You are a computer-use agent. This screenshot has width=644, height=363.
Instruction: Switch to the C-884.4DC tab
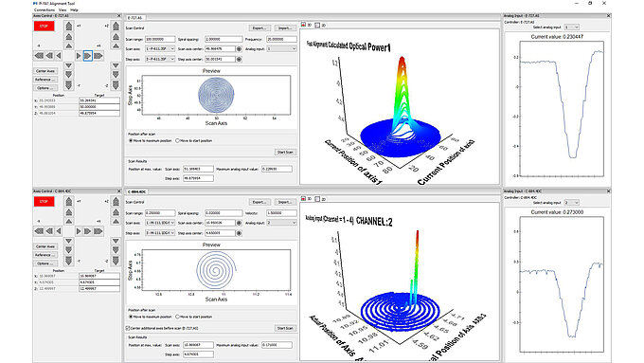click(x=136, y=191)
